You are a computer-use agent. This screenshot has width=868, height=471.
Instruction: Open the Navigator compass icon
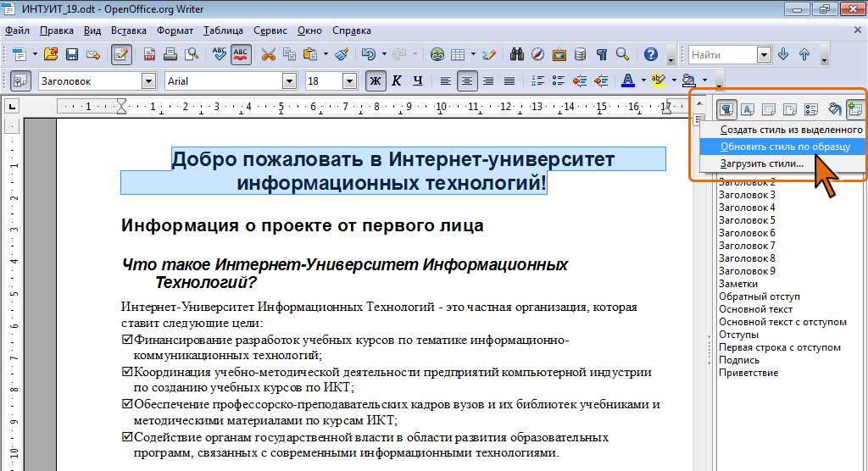(538, 54)
